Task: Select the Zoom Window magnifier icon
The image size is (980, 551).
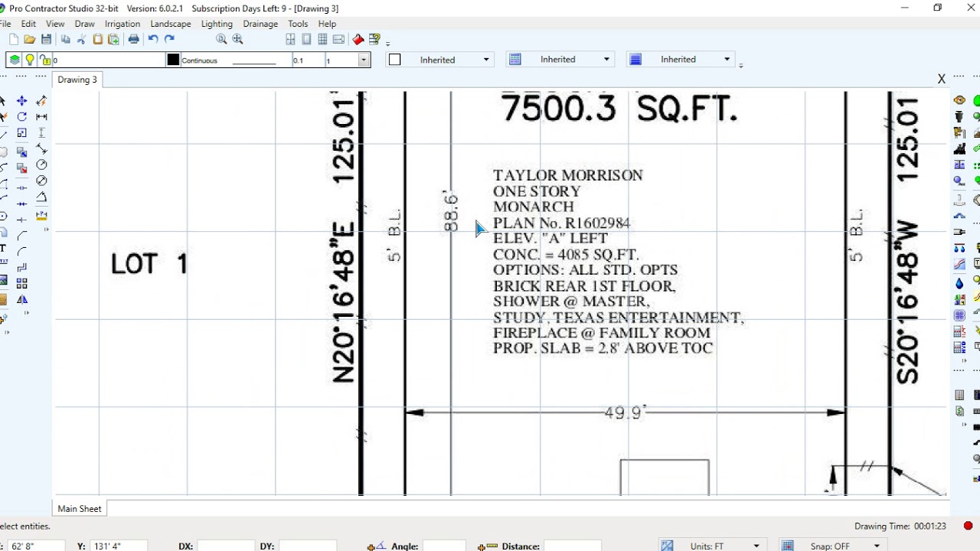Action: click(221, 39)
